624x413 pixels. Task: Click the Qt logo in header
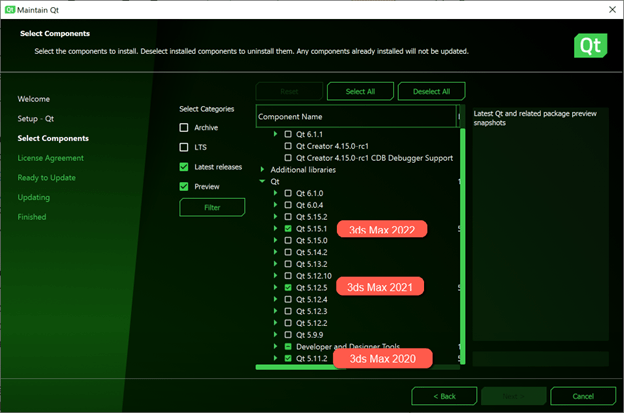591,45
